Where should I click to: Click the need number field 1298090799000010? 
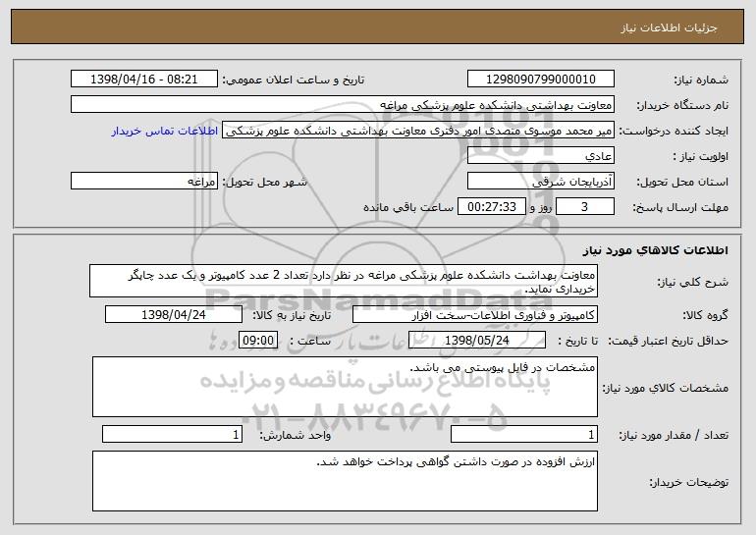(x=540, y=80)
